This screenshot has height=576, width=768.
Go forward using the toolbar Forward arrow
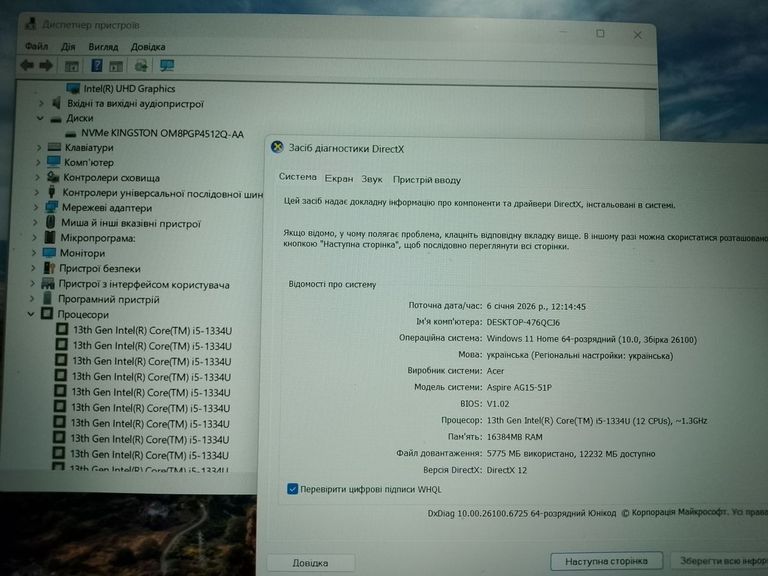tap(46, 65)
